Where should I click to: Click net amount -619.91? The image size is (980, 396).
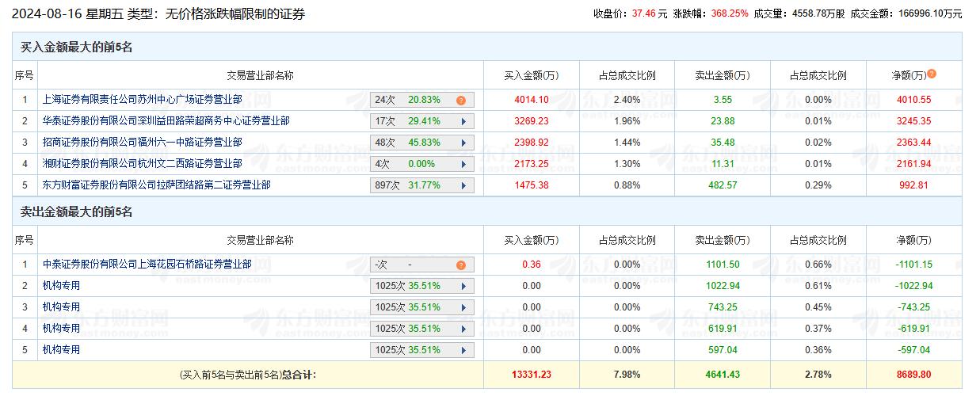pyautogui.click(x=913, y=329)
